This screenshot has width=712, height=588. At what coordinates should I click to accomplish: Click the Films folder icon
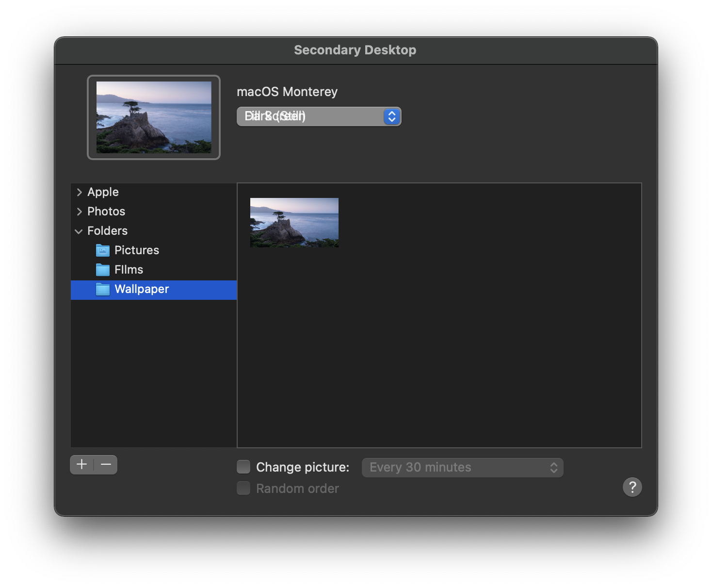(103, 270)
